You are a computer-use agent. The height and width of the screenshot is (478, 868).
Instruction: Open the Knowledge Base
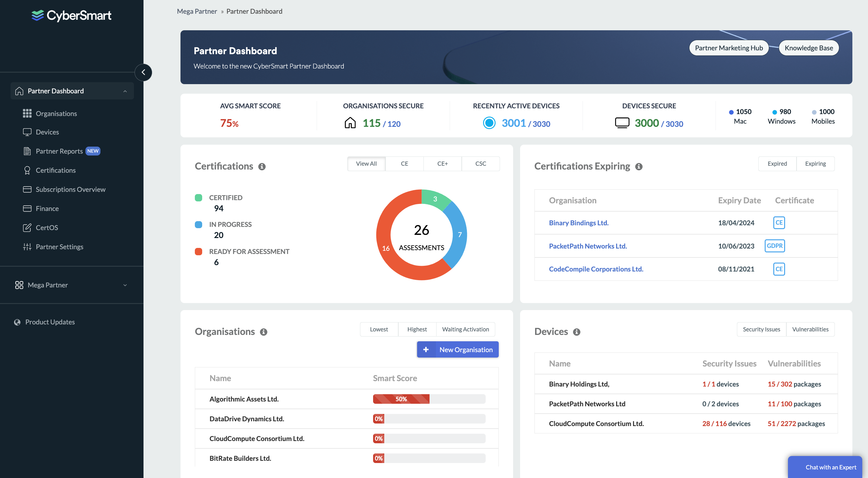click(x=808, y=48)
